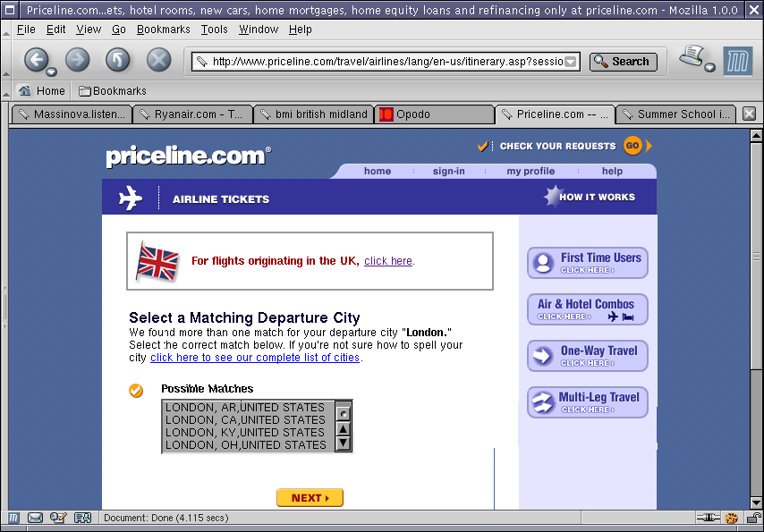Select LONDON, OH,UNITED STATES in the list
Screen dimensions: 764x532
click(x=245, y=445)
